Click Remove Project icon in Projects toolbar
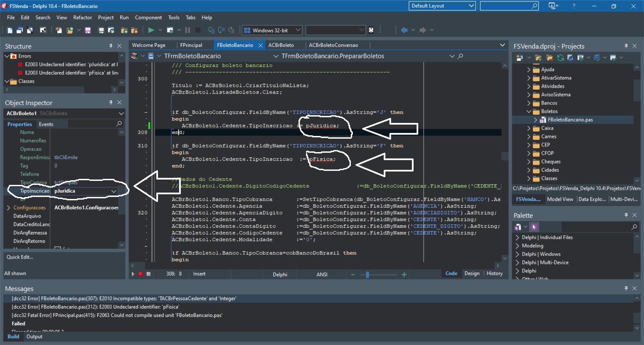 [549, 58]
